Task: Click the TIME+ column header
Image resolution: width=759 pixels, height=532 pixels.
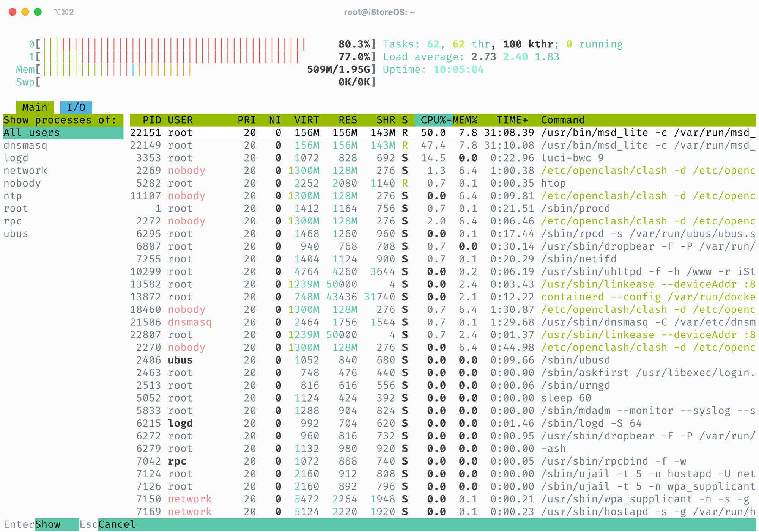Action: click(x=512, y=120)
